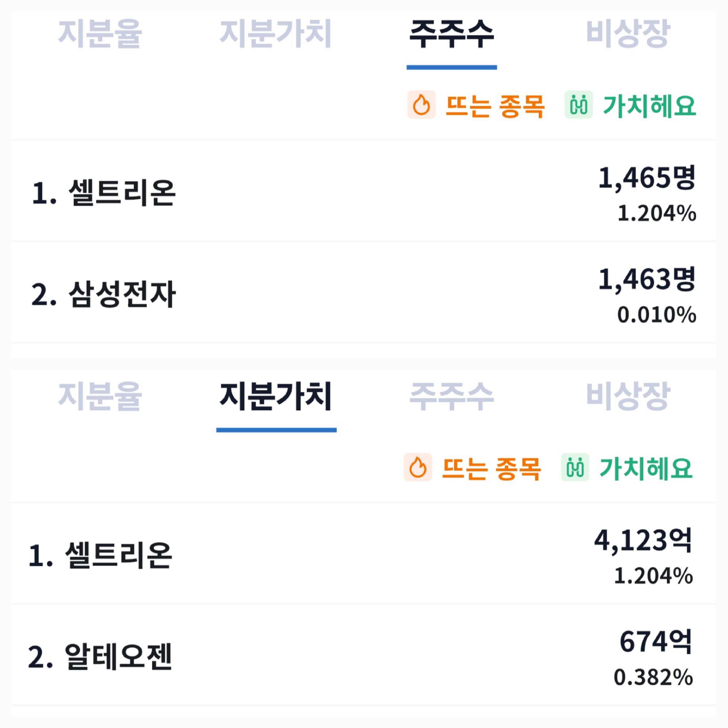Open the 셀트리온 row showing 1,465명
This screenshot has height=728, width=728.
click(364, 191)
